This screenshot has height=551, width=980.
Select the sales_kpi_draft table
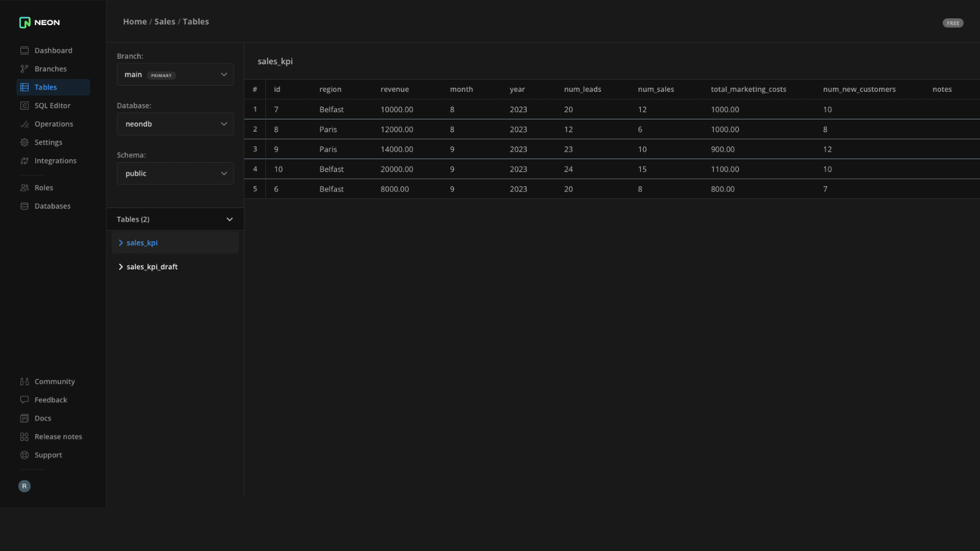(x=152, y=267)
